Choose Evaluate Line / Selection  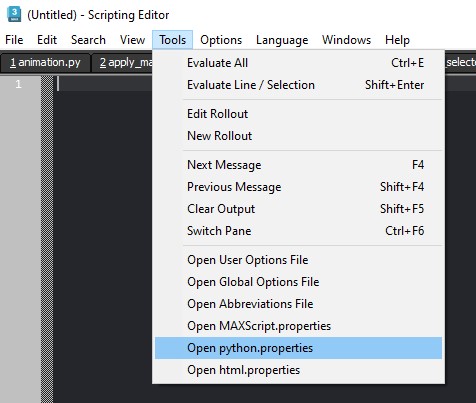click(x=298, y=85)
